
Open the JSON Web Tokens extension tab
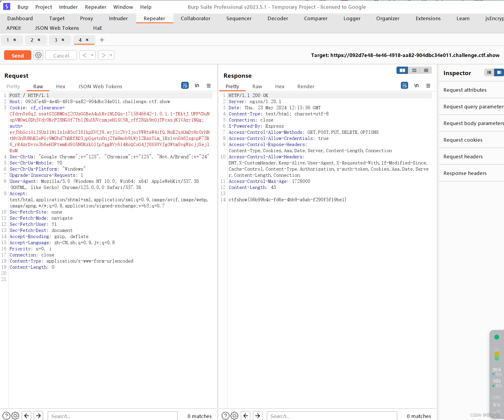click(57, 28)
